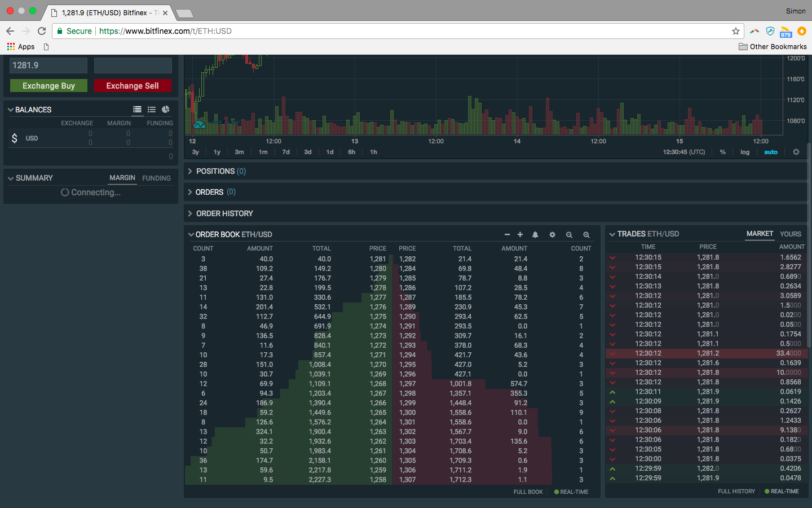812x508 pixels.
Task: Collapse the Summary panel
Action: pyautogui.click(x=11, y=178)
